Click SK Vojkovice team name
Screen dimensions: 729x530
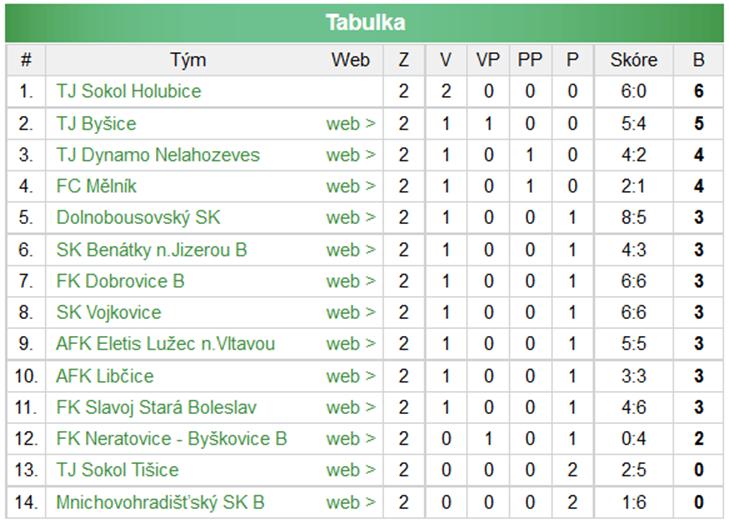point(109,312)
